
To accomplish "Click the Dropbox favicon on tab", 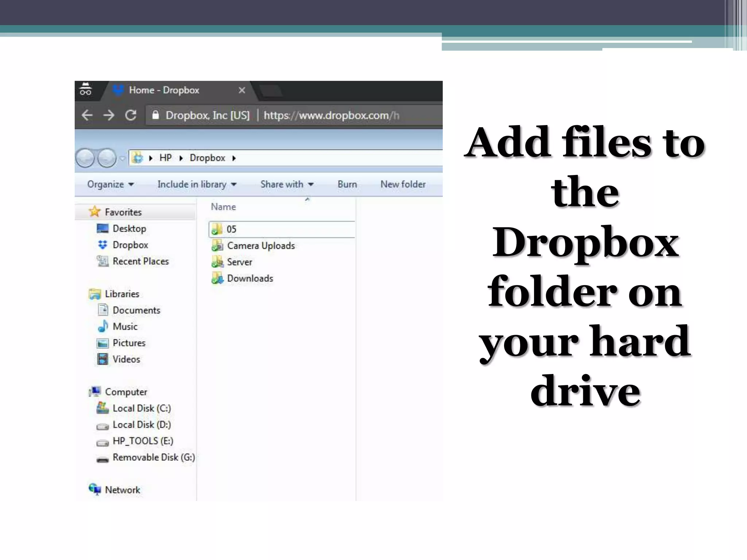I will point(117,90).
